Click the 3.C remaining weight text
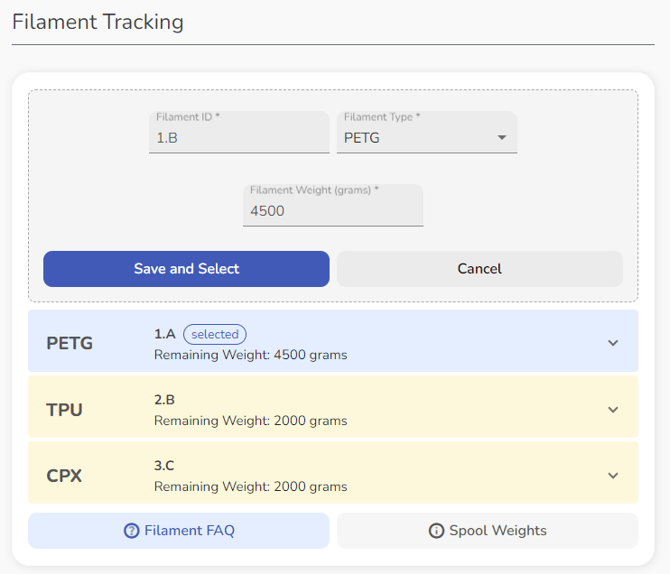The height and width of the screenshot is (574, 670). coord(250,487)
